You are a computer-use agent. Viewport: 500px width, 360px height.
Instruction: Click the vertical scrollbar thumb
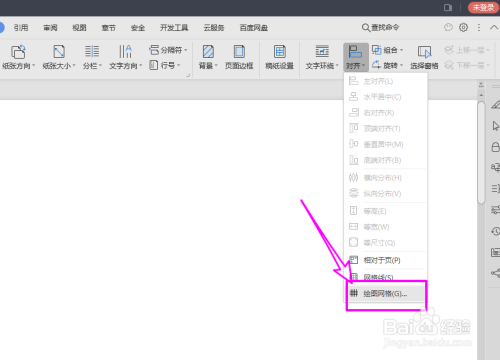coord(481,152)
